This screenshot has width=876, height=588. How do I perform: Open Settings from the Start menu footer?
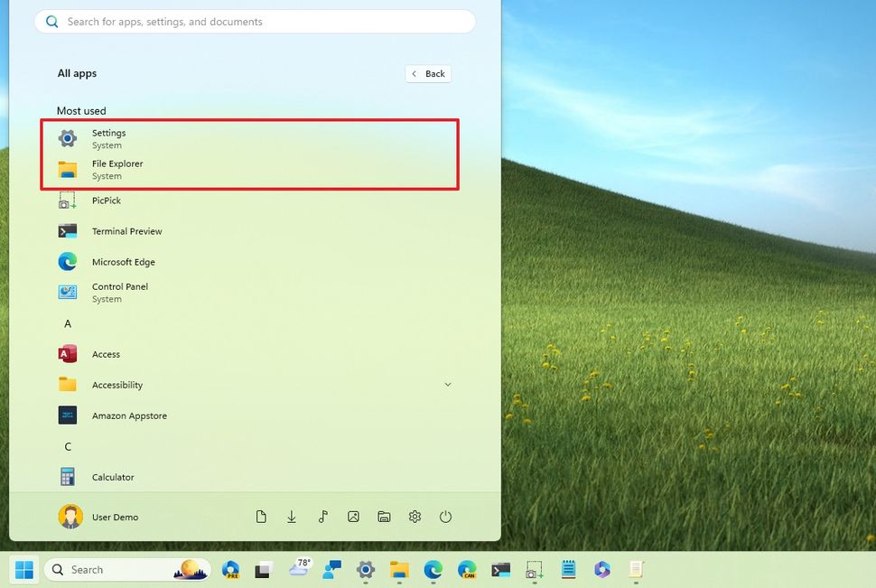point(415,517)
